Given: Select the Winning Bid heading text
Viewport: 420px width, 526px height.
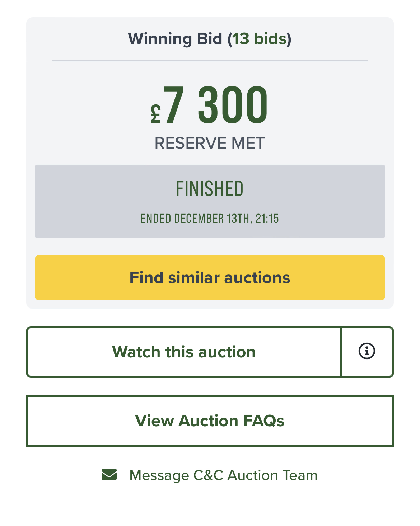Looking at the screenshot, I should [x=175, y=39].
